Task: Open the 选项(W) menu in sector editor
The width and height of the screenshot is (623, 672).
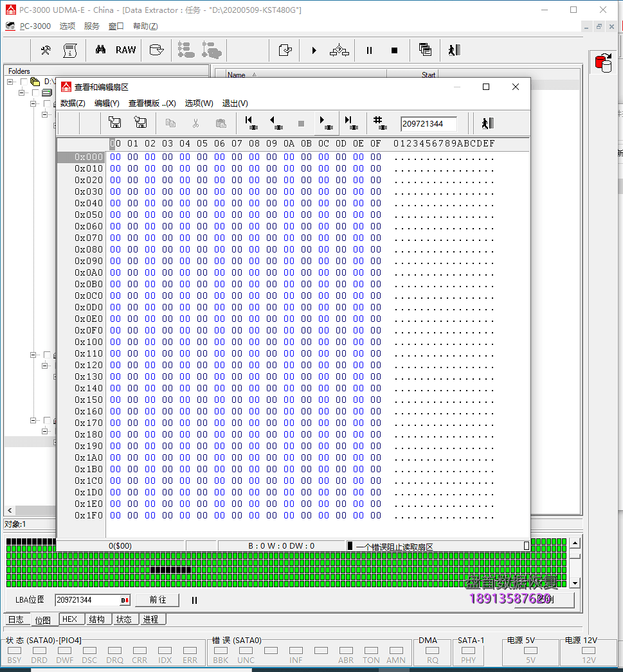Action: (199, 103)
